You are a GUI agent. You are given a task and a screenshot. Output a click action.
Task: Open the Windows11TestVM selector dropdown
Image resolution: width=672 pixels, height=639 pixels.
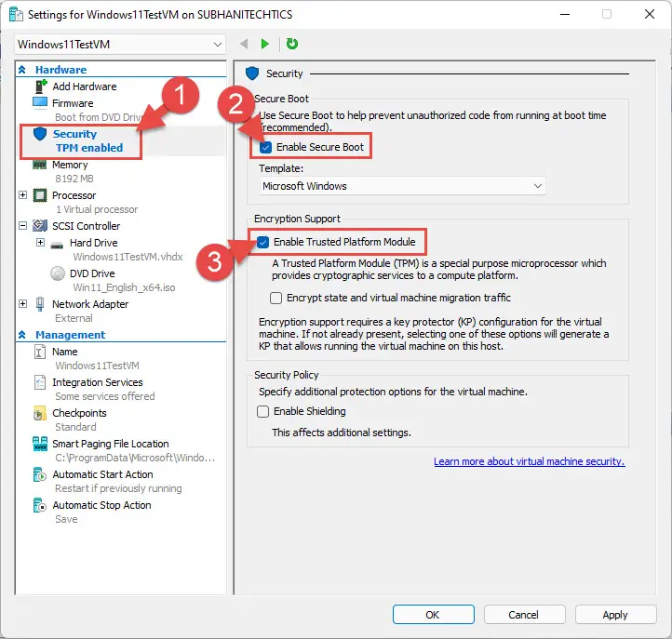(120, 44)
